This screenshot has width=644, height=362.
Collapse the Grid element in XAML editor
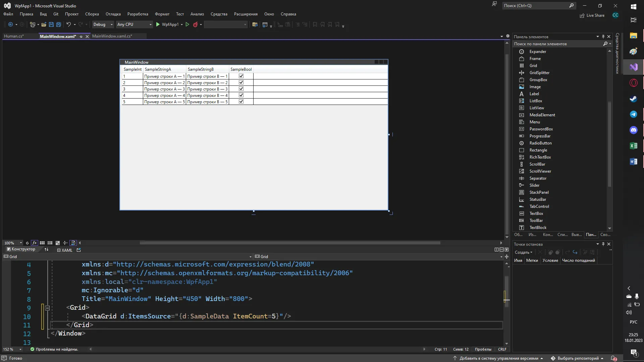coord(47,308)
